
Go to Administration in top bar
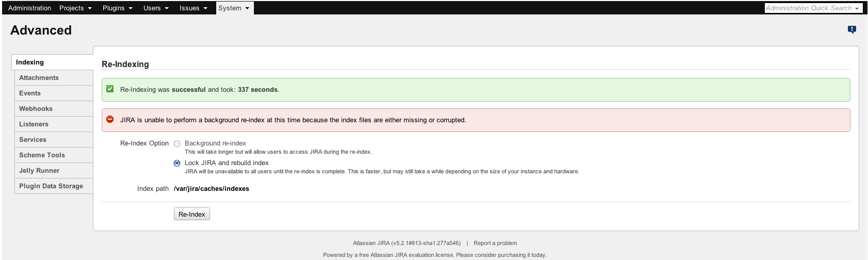pyautogui.click(x=29, y=8)
